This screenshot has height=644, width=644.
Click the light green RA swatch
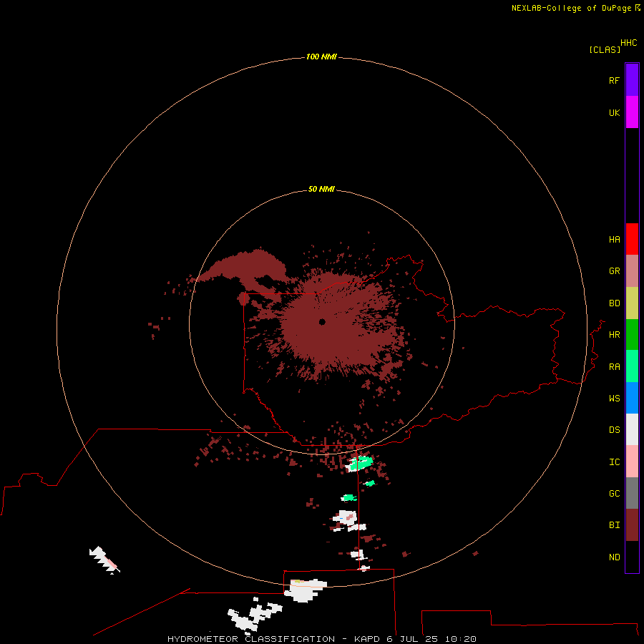pos(632,366)
